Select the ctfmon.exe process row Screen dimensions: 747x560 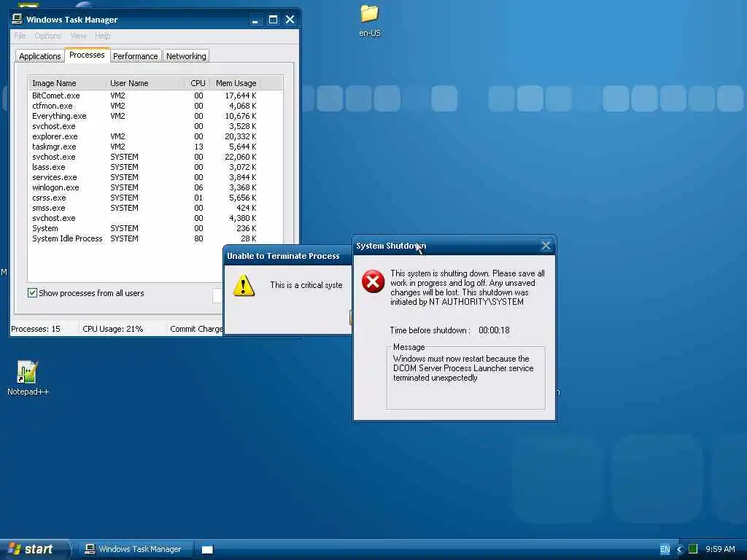point(144,106)
